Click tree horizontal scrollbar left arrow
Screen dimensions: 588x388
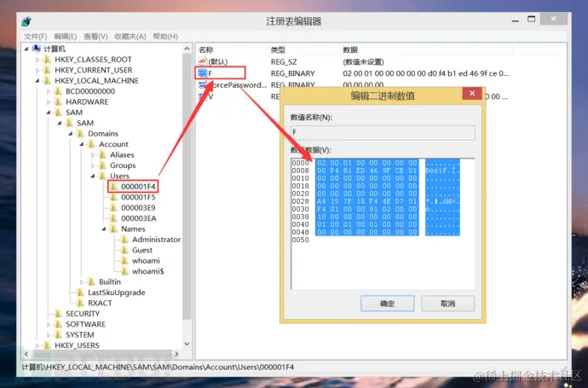pyautogui.click(x=26, y=354)
